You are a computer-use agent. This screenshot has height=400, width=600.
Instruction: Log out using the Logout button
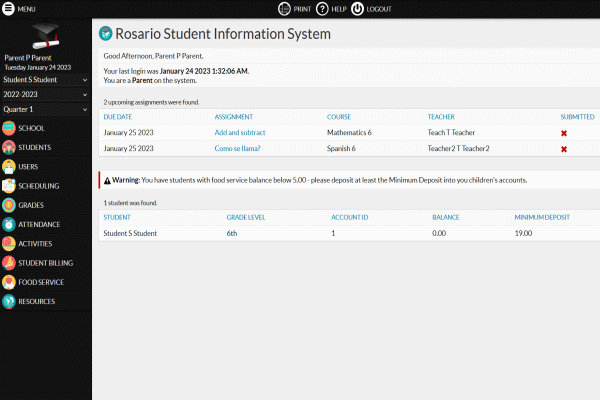(369, 8)
